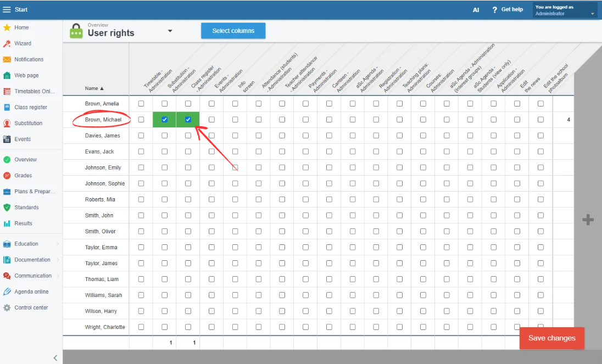The image size is (602, 364).
Task: Open the Wizard wand icon
Action: click(7, 44)
